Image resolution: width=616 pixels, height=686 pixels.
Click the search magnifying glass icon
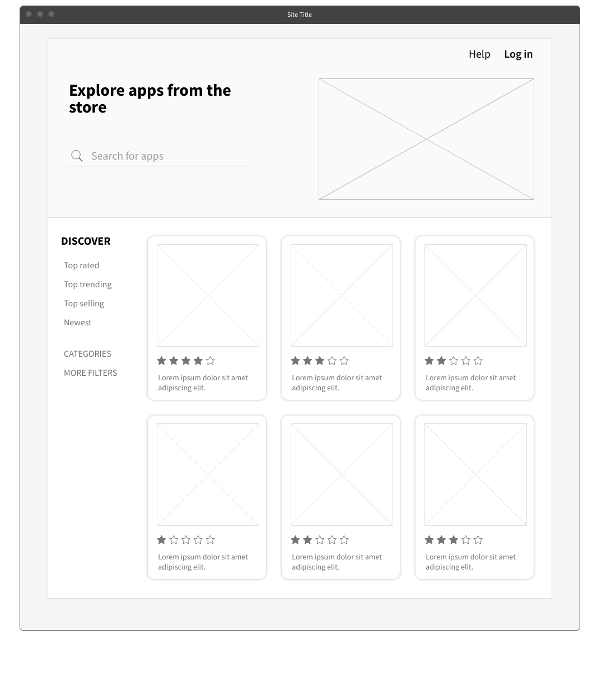coord(77,156)
